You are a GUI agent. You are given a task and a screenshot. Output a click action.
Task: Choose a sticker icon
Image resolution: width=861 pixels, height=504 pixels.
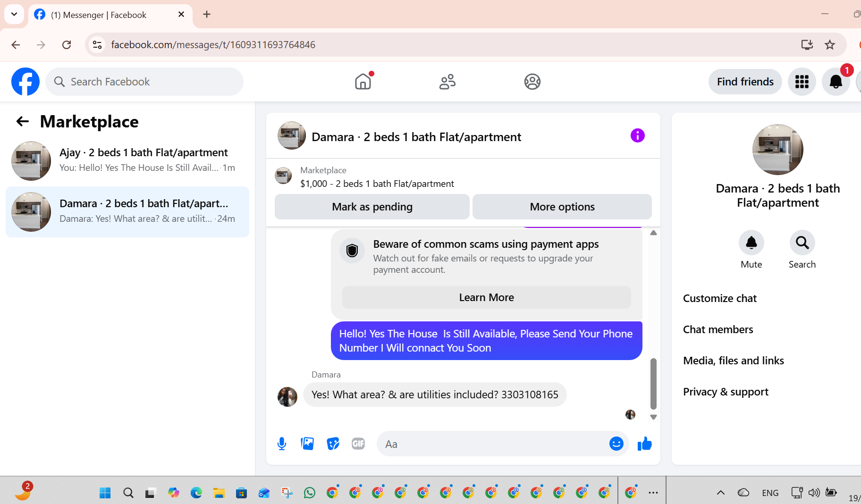[333, 444]
